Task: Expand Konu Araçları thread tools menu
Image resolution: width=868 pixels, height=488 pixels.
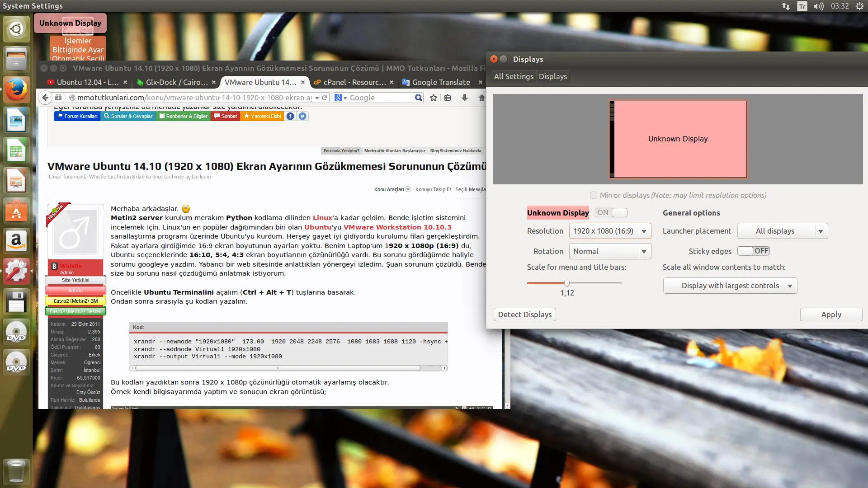Action: tap(392, 189)
